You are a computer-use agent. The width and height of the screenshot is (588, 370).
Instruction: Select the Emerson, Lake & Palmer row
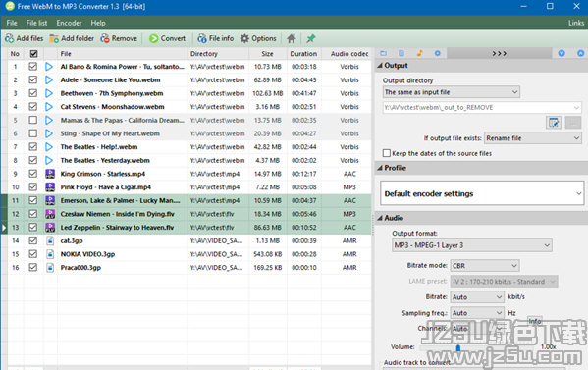tap(186, 200)
